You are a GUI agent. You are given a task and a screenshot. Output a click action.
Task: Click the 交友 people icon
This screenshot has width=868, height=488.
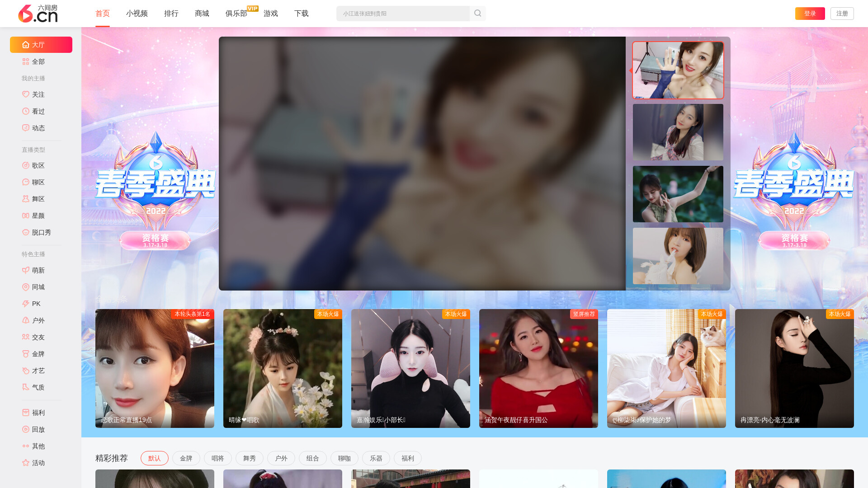coord(26,337)
